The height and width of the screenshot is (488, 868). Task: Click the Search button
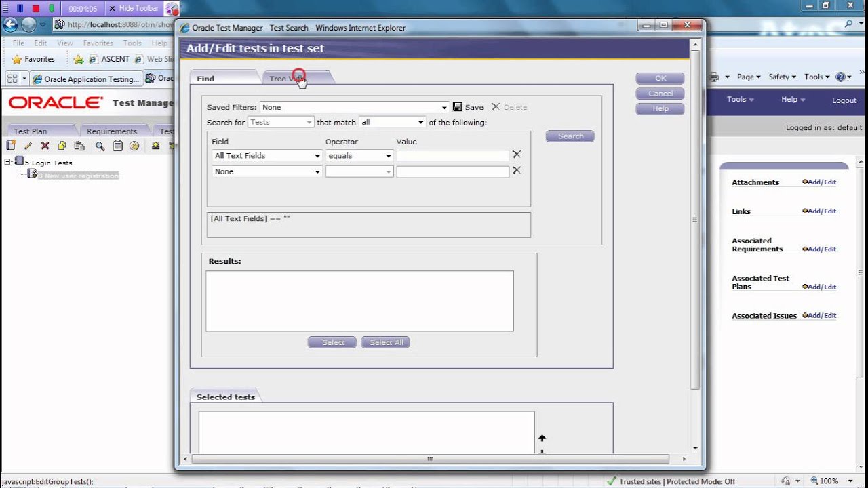click(x=570, y=136)
